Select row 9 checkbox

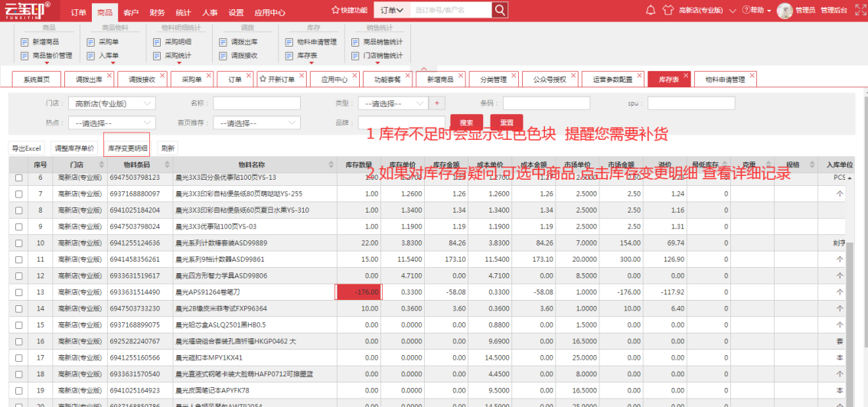(x=19, y=226)
